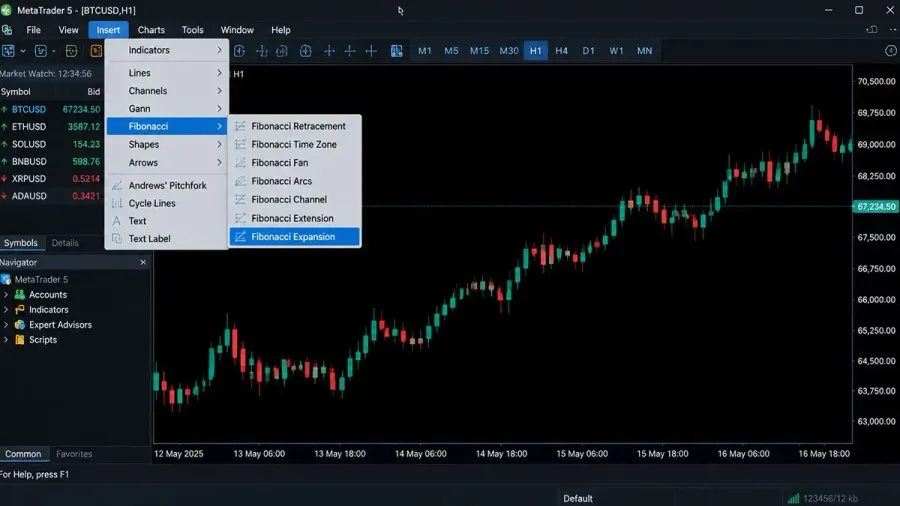Screen dimensions: 900x506
Task: Expand the Lines submenu arrow
Action: click(219, 73)
